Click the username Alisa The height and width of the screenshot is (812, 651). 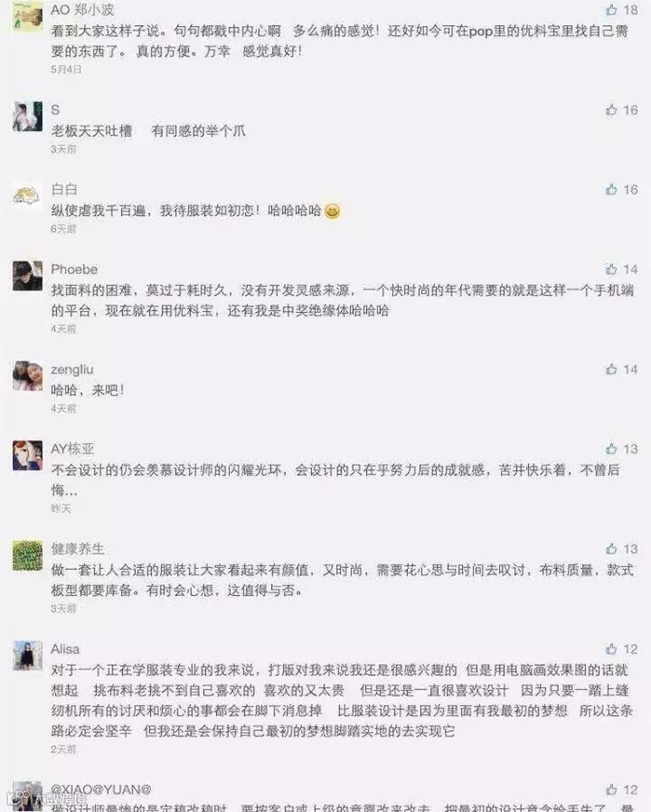pos(65,649)
